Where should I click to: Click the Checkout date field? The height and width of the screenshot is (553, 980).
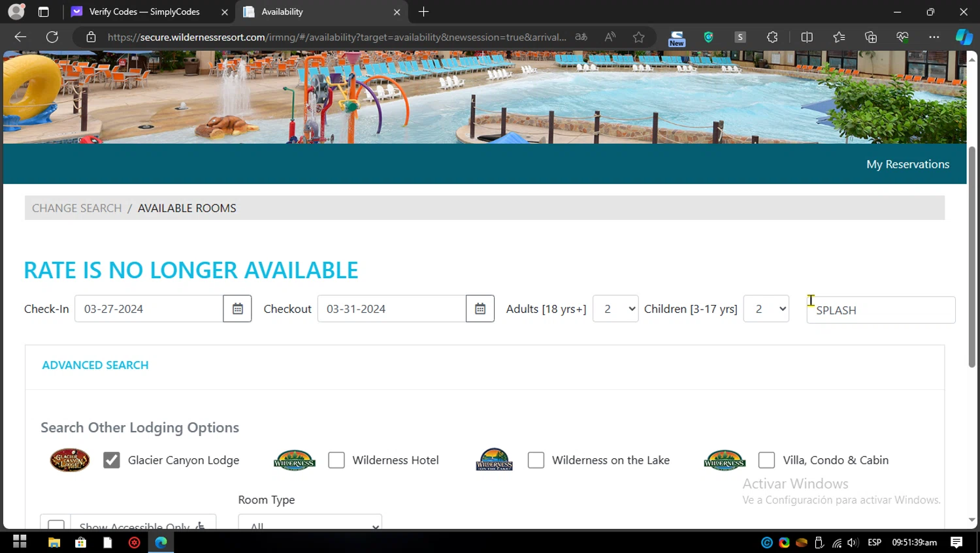coord(392,309)
